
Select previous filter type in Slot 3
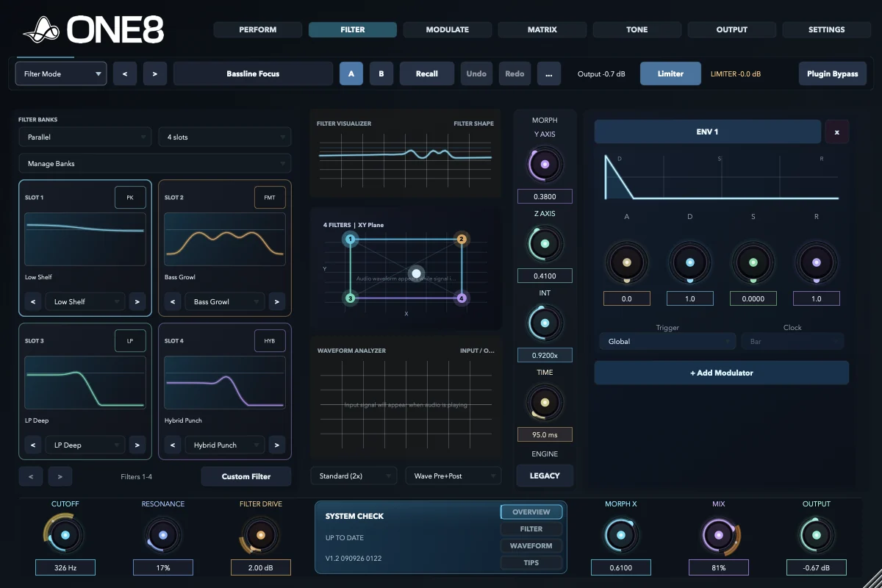pyautogui.click(x=32, y=445)
